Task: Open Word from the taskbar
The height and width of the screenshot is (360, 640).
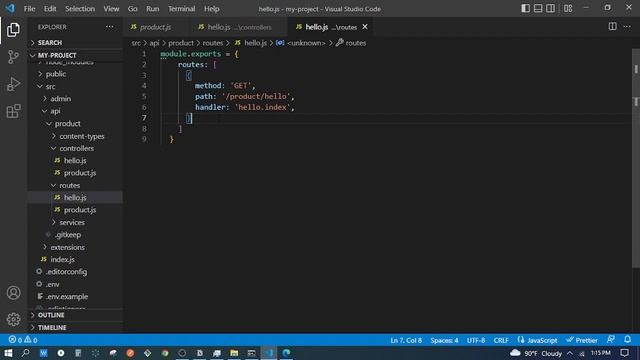Action: coord(43,353)
